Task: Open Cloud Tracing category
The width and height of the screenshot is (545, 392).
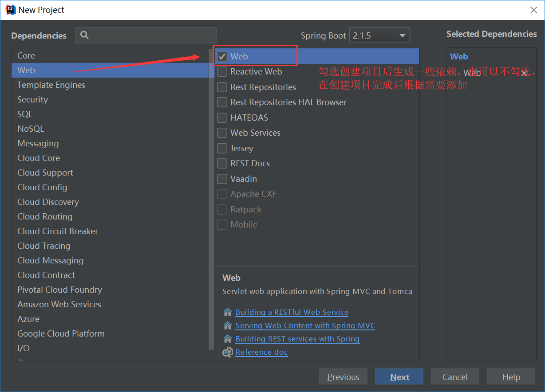Action: (110, 246)
